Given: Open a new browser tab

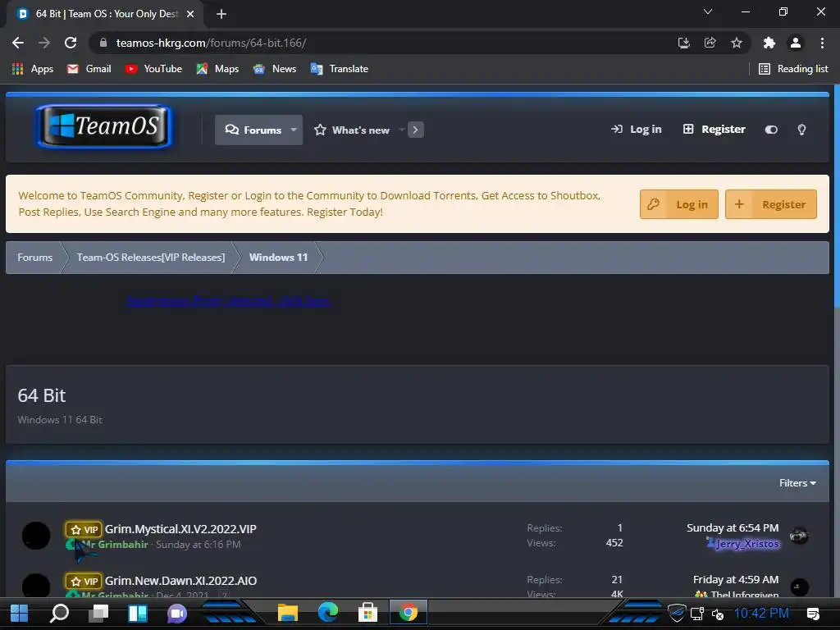Looking at the screenshot, I should coord(221,14).
